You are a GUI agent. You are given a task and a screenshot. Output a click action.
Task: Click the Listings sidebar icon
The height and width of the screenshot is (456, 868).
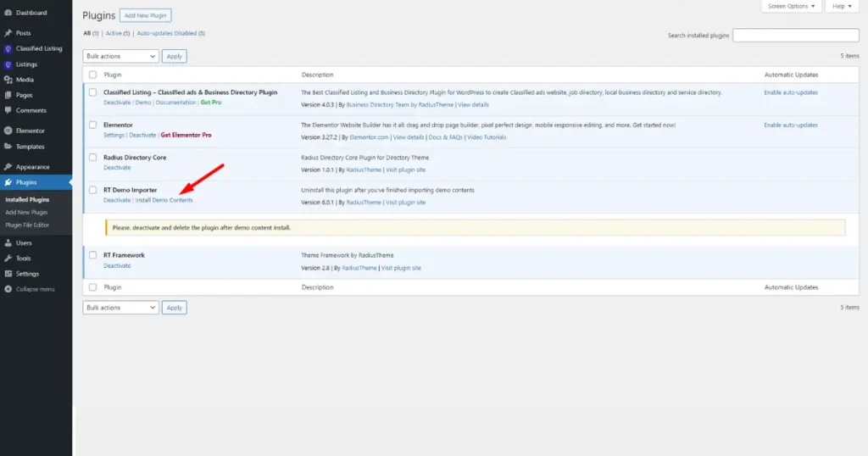(8, 64)
